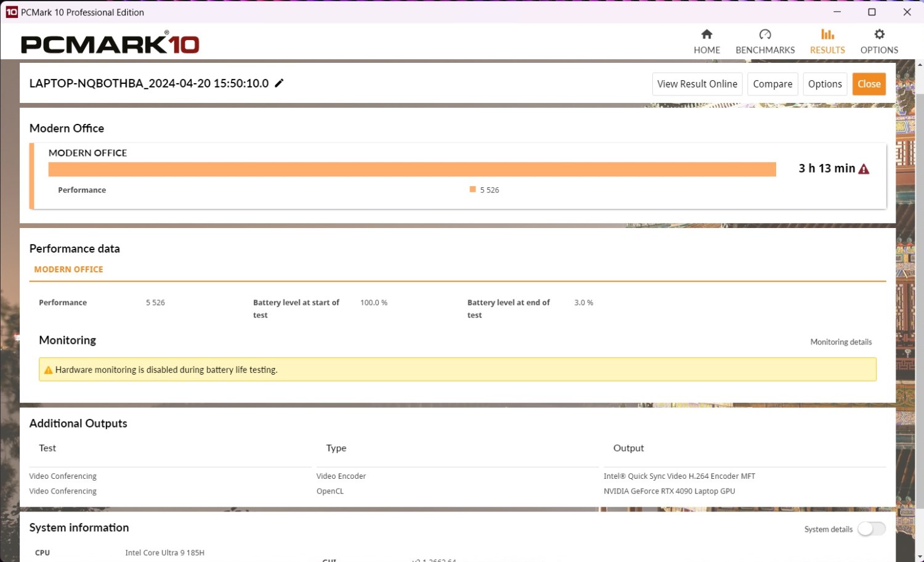The width and height of the screenshot is (924, 562).
Task: Open the OPTIONS menu label
Action: pos(879,50)
